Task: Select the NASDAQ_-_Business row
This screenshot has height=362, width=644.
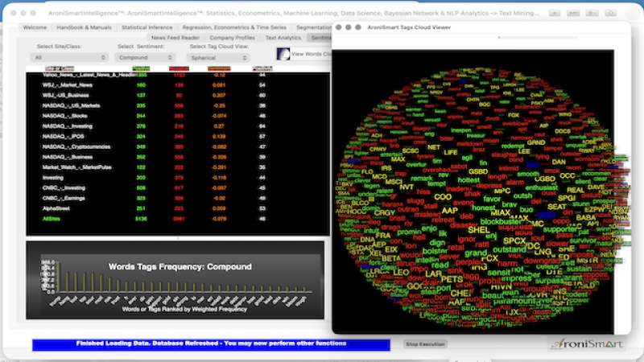Action: click(177, 157)
